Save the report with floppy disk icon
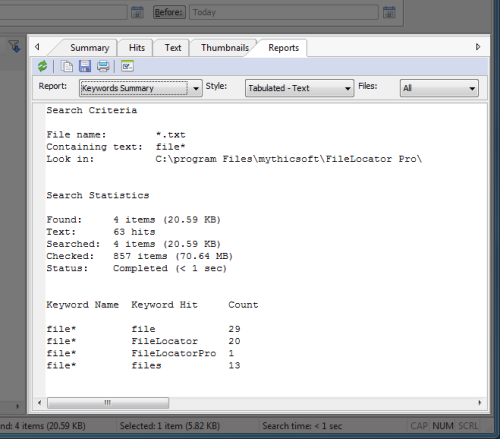The height and width of the screenshot is (439, 500). (x=85, y=66)
